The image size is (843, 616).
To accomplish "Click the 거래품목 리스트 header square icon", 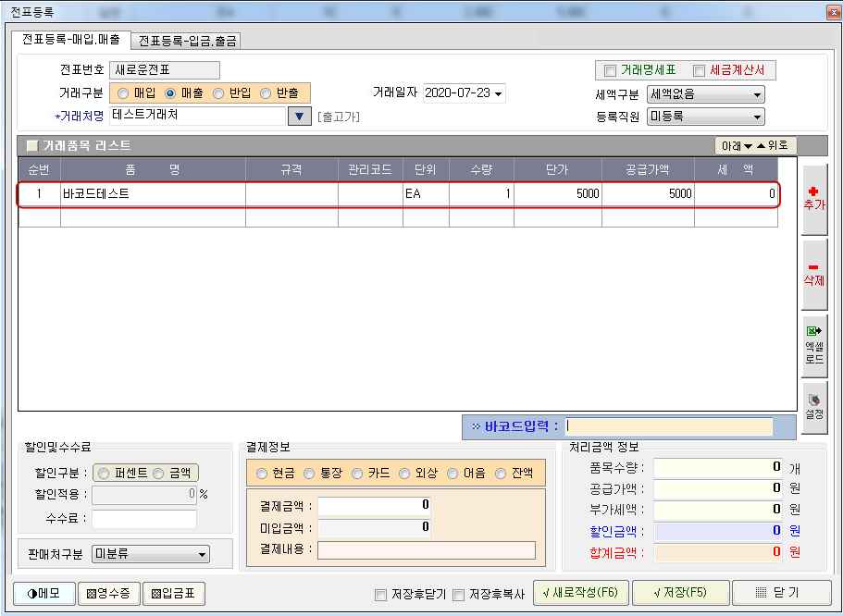I will (x=32, y=145).
